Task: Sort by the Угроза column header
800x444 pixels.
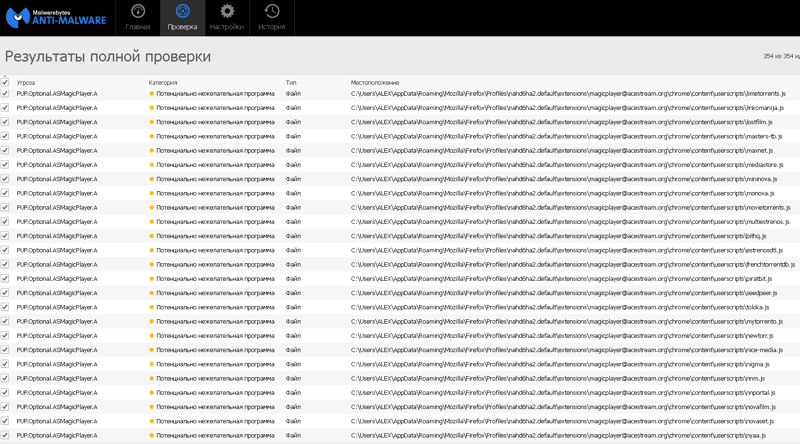Action: 26,83
